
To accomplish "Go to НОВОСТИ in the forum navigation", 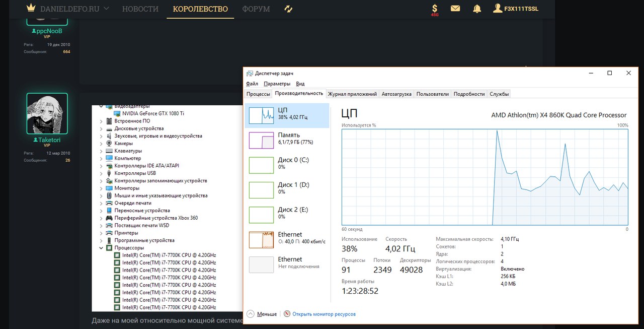I will [140, 9].
